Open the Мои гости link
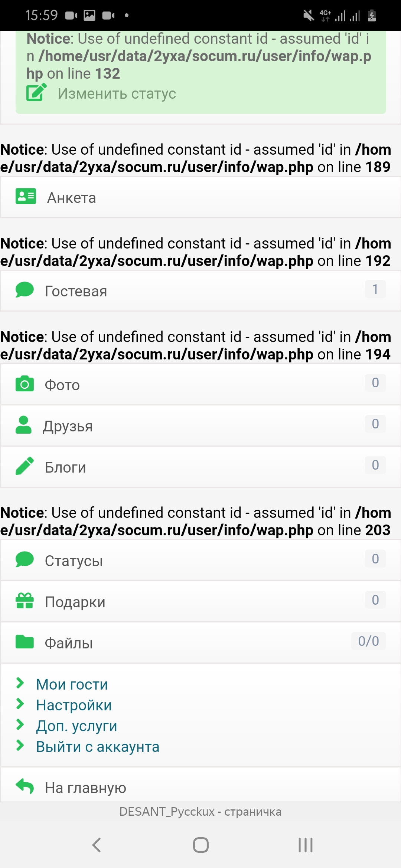 pyautogui.click(x=72, y=684)
